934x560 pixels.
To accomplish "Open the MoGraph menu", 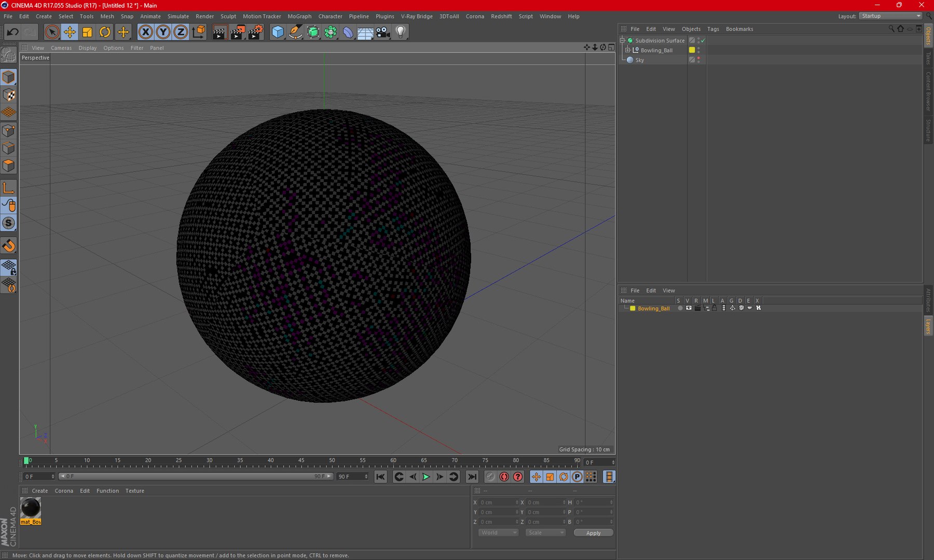I will 299,17.
